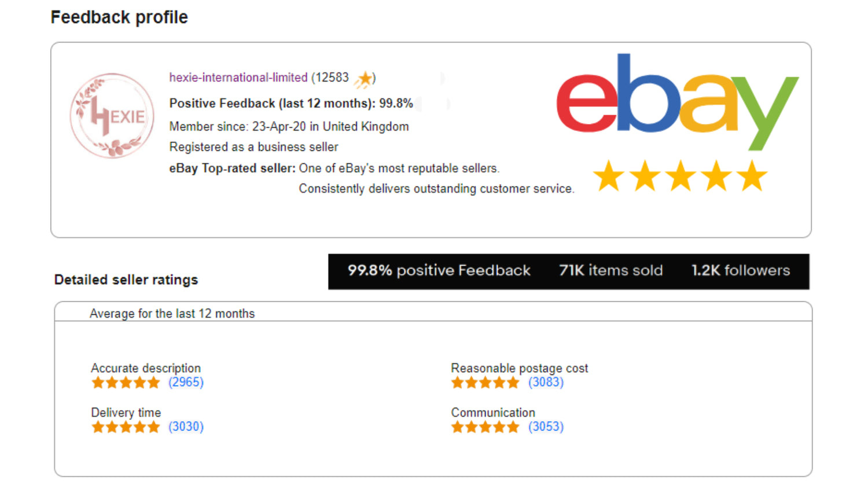Viewport: 868px width, 482px height.
Task: Click the Feedback profile heading
Action: [x=119, y=17]
